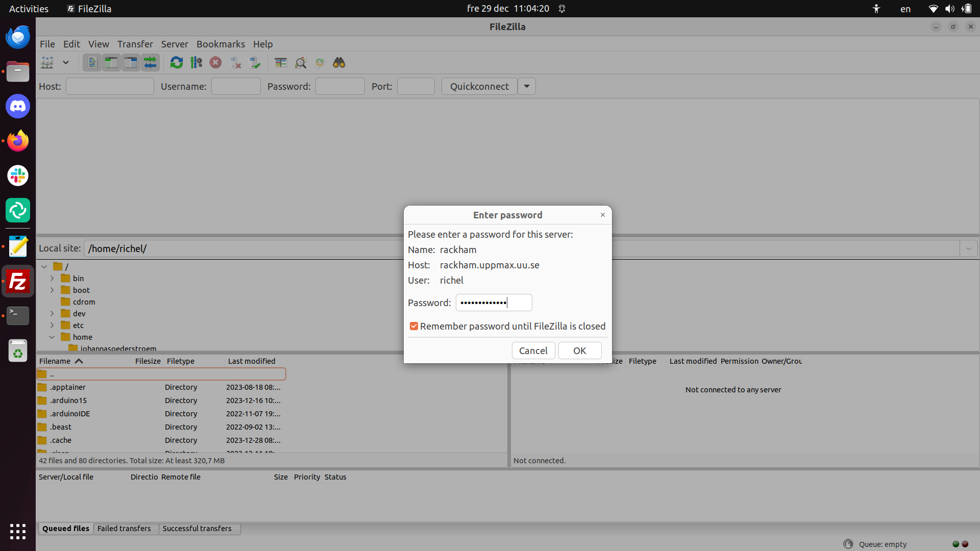Open the remote site path dropdown
The image size is (980, 551).
(968, 248)
